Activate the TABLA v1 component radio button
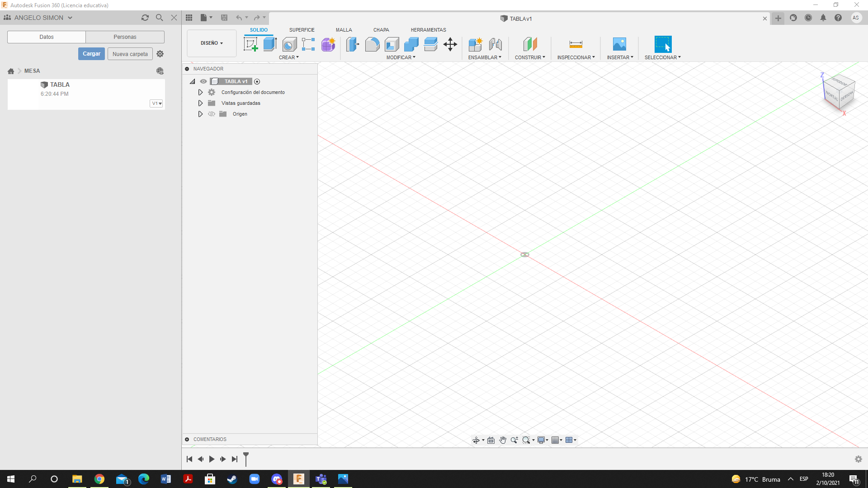This screenshot has height=488, width=868. tap(257, 82)
